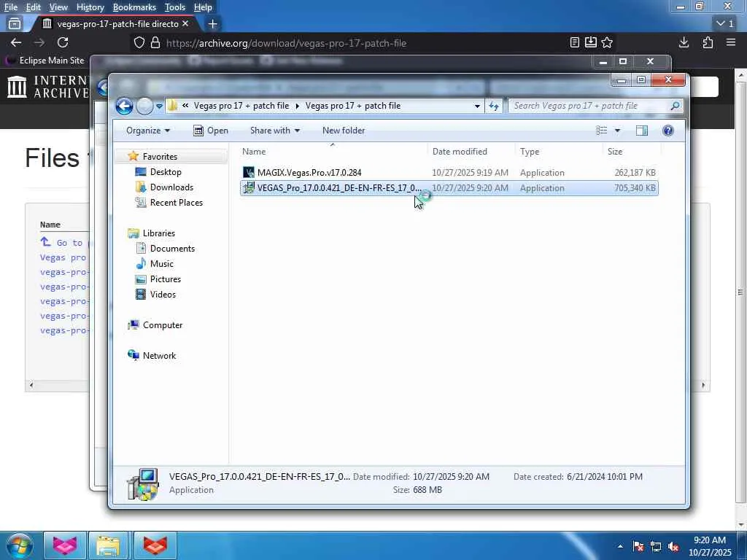
Task: Open Firefox Tools menu
Action: (175, 7)
